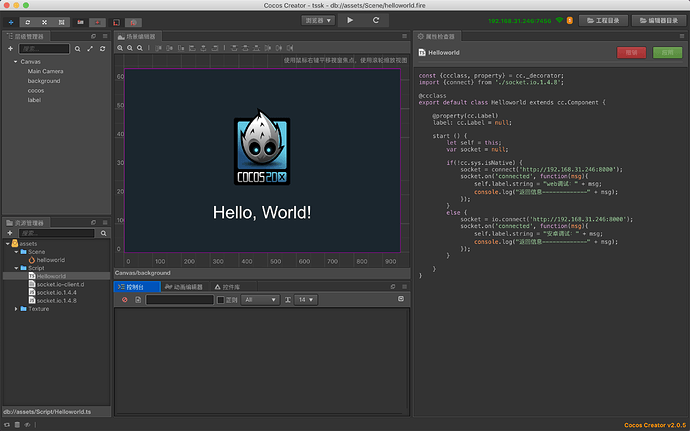
Task: Open the console log level All dropdown
Action: coord(259,299)
